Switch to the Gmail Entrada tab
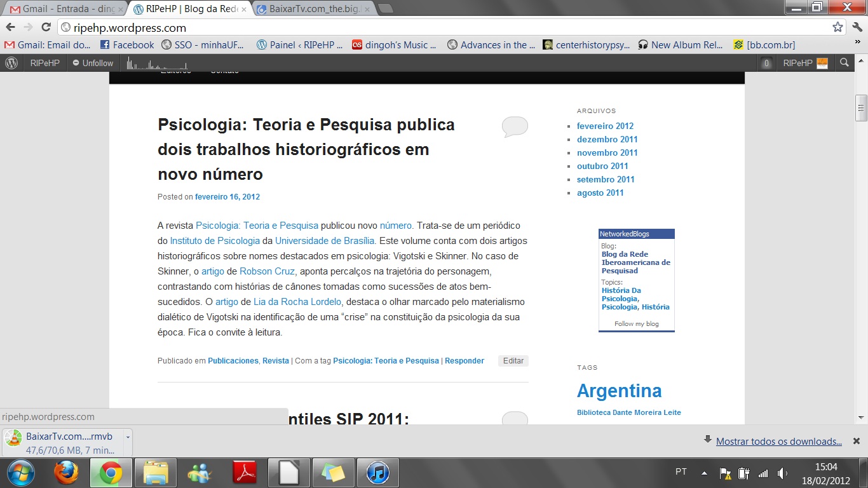Image resolution: width=868 pixels, height=488 pixels. [64, 10]
